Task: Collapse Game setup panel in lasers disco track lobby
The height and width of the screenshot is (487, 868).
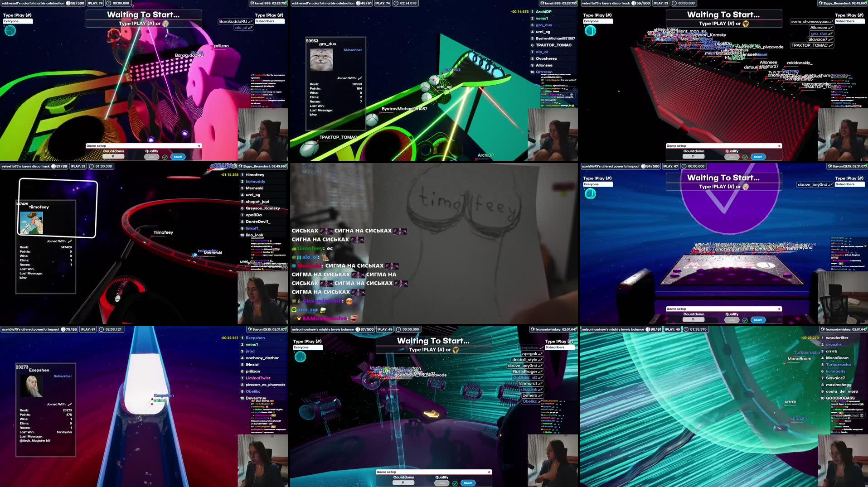Action: pos(779,146)
